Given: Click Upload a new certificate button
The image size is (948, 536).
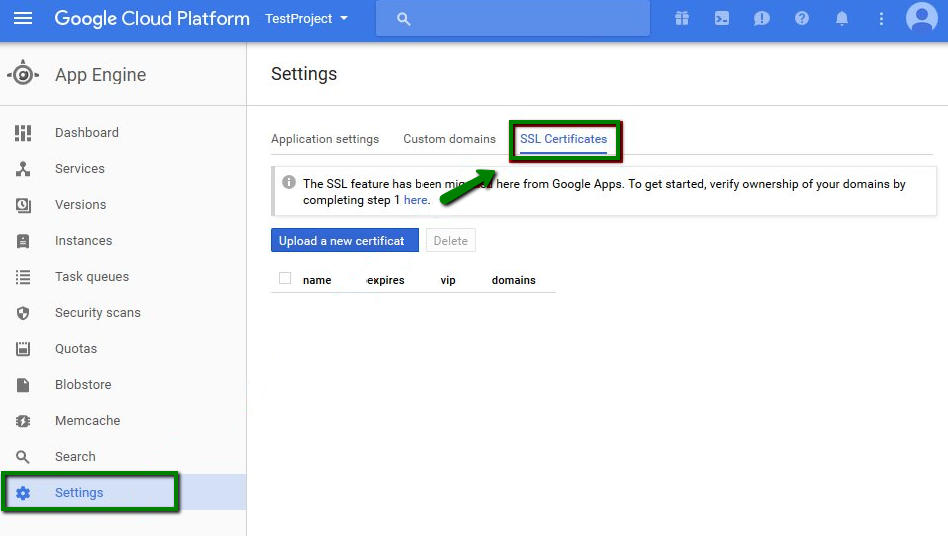Looking at the screenshot, I should (x=345, y=241).
